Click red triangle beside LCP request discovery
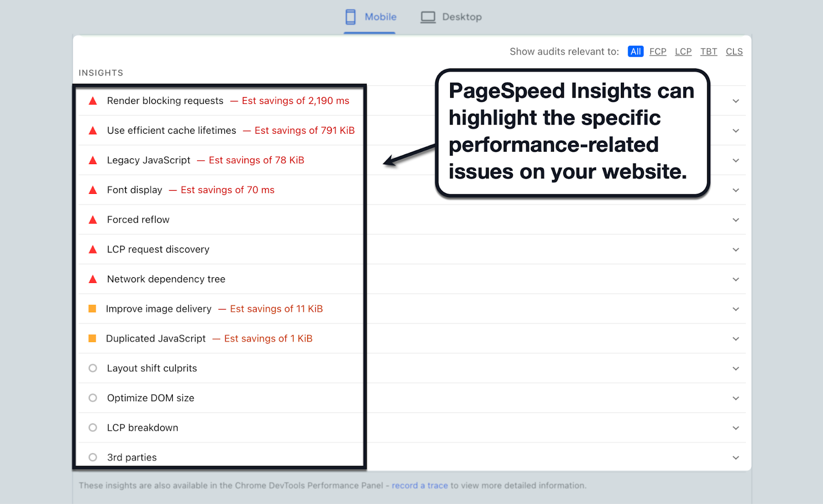This screenshot has height=504, width=823. pyautogui.click(x=93, y=249)
